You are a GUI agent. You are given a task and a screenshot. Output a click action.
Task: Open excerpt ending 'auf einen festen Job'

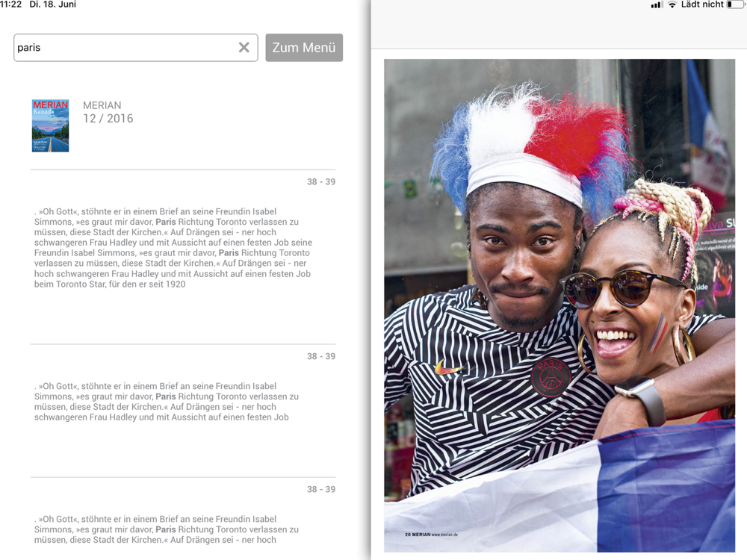[167, 402]
